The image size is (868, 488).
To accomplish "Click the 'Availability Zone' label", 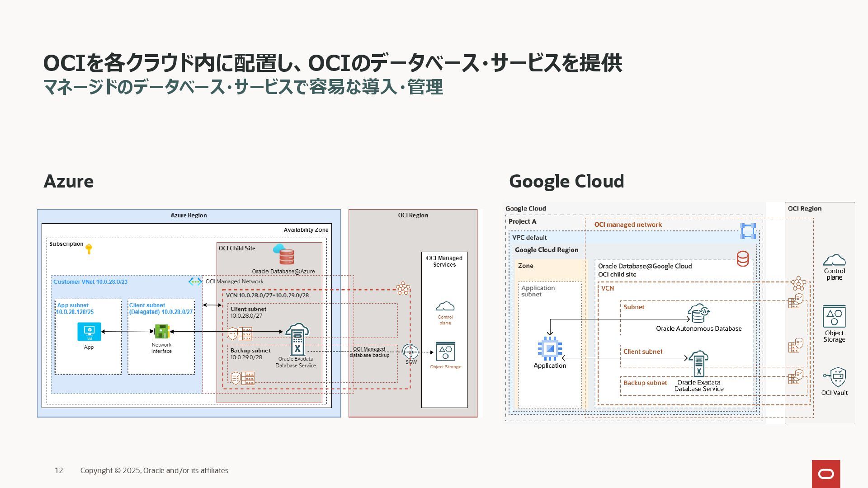I will click(306, 230).
